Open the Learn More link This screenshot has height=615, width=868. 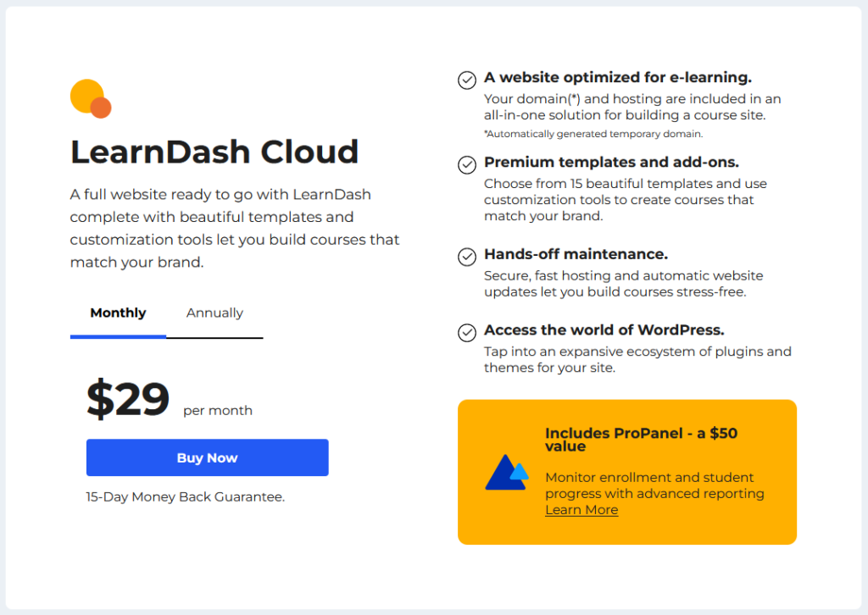[581, 510]
